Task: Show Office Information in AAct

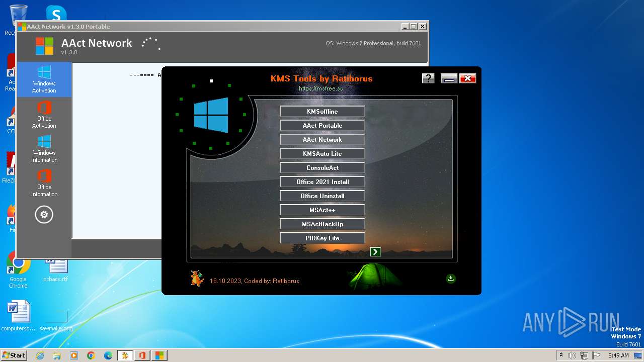Action: [44, 183]
